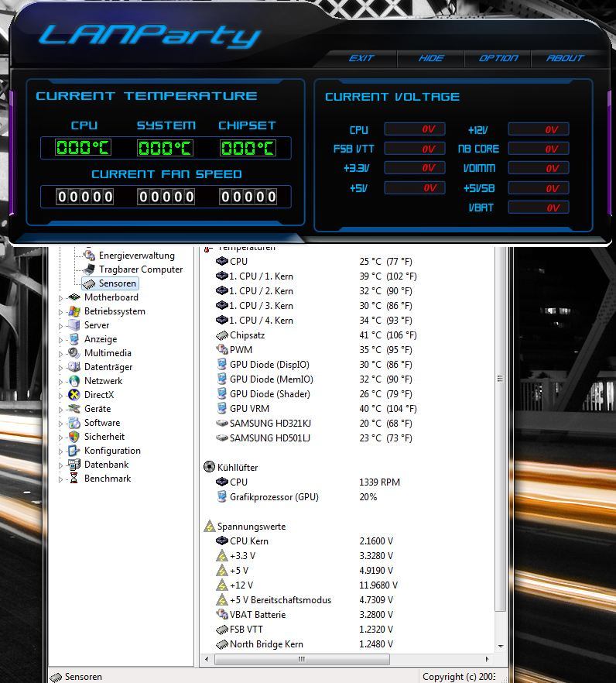
Task: Click the Sensoren tree item icon
Action: [89, 283]
